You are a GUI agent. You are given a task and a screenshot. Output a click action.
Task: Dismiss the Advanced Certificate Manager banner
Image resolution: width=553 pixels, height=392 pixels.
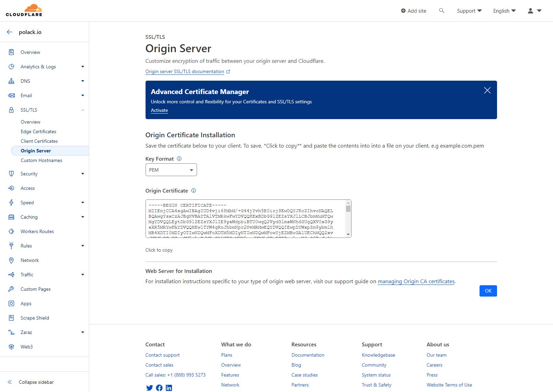[x=487, y=90]
